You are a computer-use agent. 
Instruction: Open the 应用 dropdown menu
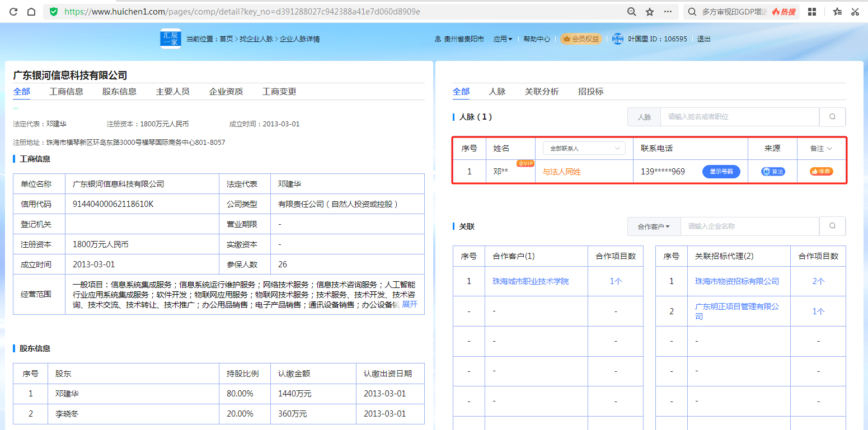[503, 39]
